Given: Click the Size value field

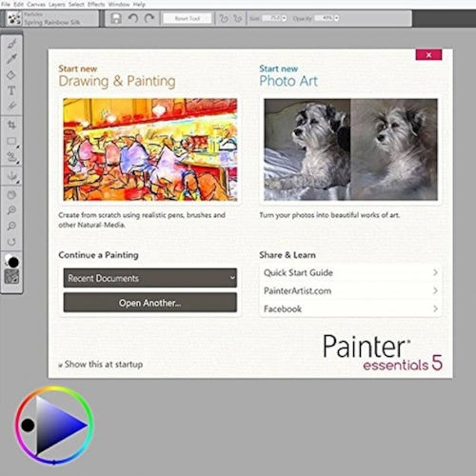Looking at the screenshot, I should pos(272,18).
